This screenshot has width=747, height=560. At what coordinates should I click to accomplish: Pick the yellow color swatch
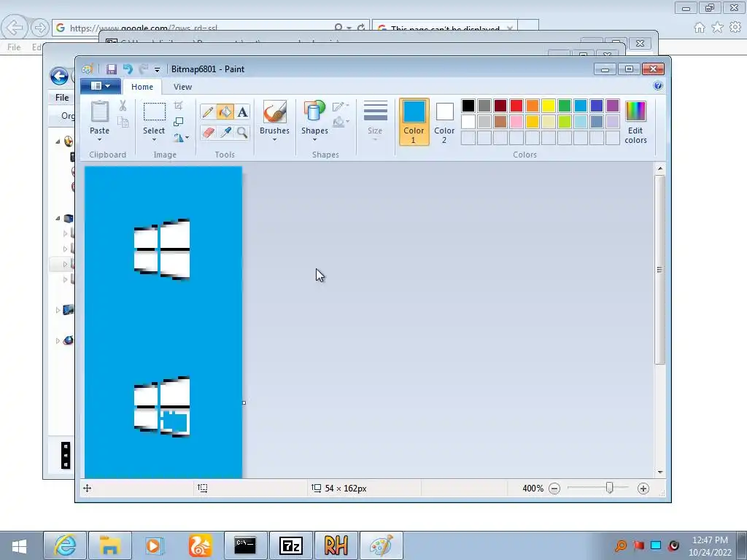549,106
